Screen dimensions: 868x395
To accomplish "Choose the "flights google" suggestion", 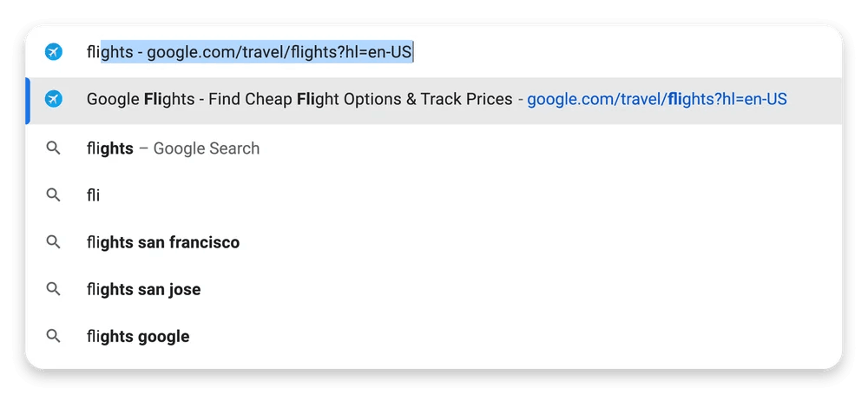I will [138, 336].
